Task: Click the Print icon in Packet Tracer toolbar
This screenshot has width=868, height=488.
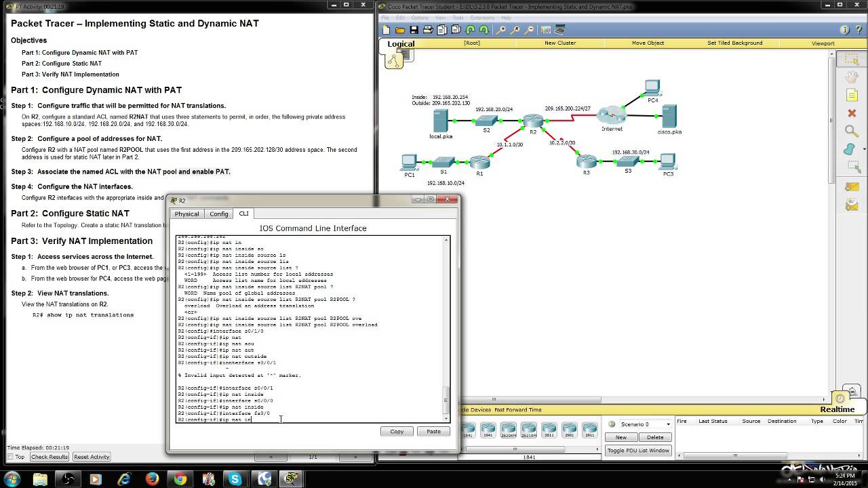Action: pos(428,30)
